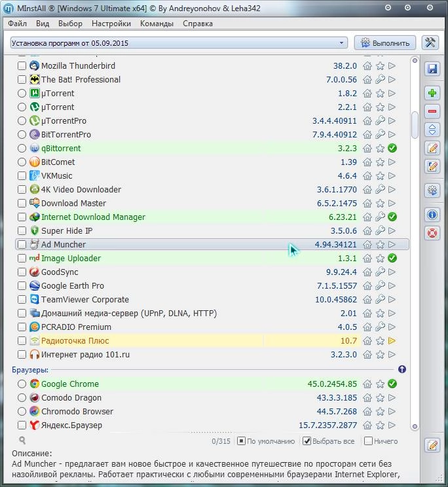Open the Команды menu
448x487 pixels.
tap(157, 24)
